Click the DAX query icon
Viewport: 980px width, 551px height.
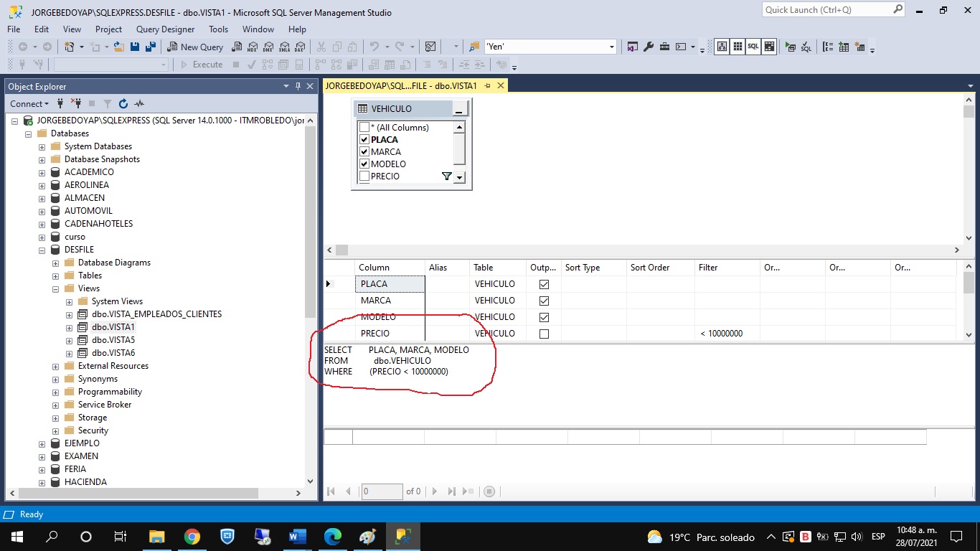click(299, 47)
